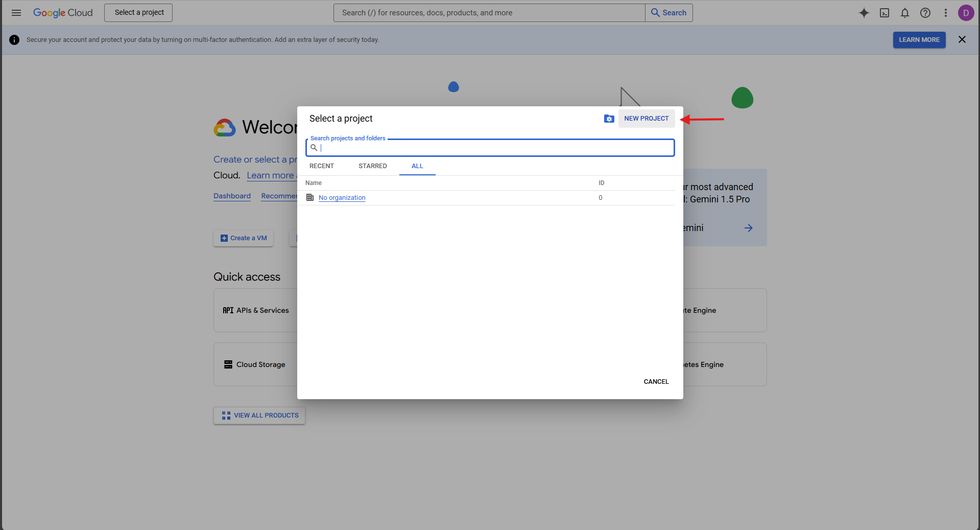The image size is (980, 530).
Task: Open the Dashboard tab link
Action: pos(232,196)
